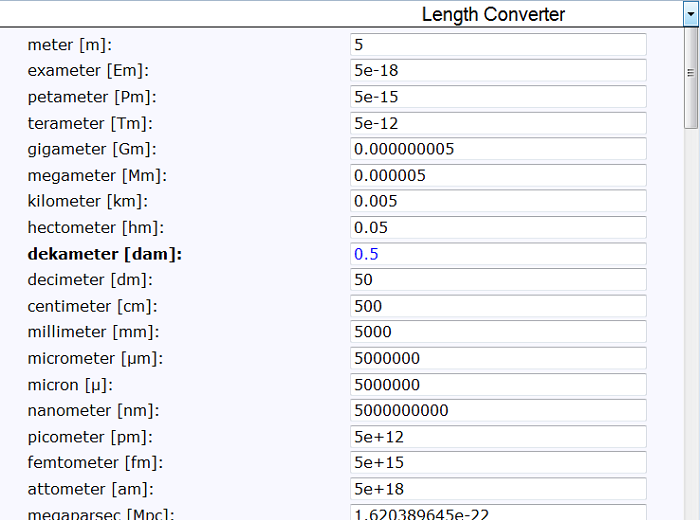
Task: Click the gigameter [Gm] value box
Action: click(498, 149)
